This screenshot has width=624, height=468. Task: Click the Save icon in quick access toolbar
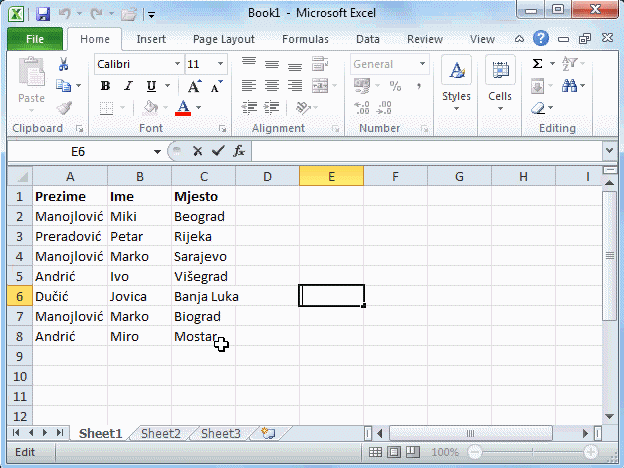(42, 15)
